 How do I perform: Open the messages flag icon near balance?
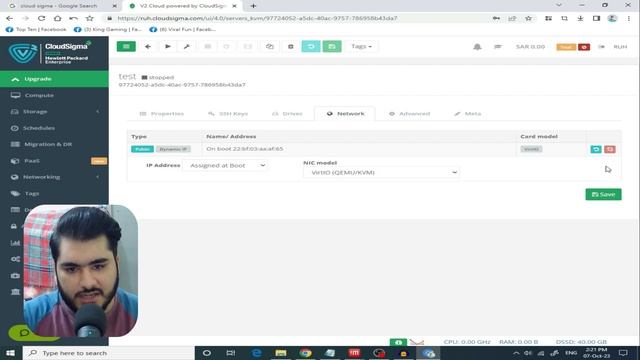click(498, 47)
